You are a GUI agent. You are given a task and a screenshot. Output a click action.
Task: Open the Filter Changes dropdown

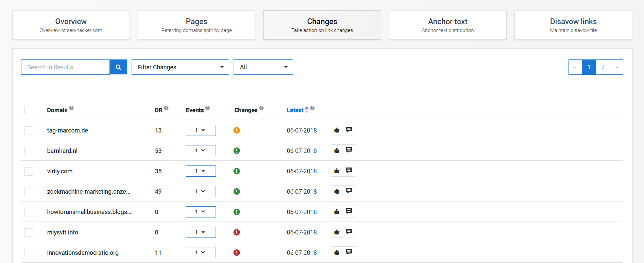[x=180, y=67]
